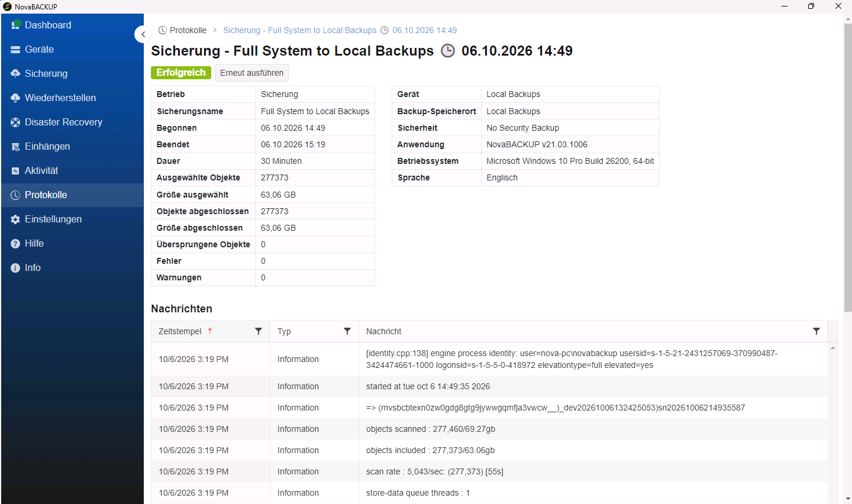852x504 pixels.
Task: Click the breadcrumb date clock icon
Action: (x=385, y=30)
